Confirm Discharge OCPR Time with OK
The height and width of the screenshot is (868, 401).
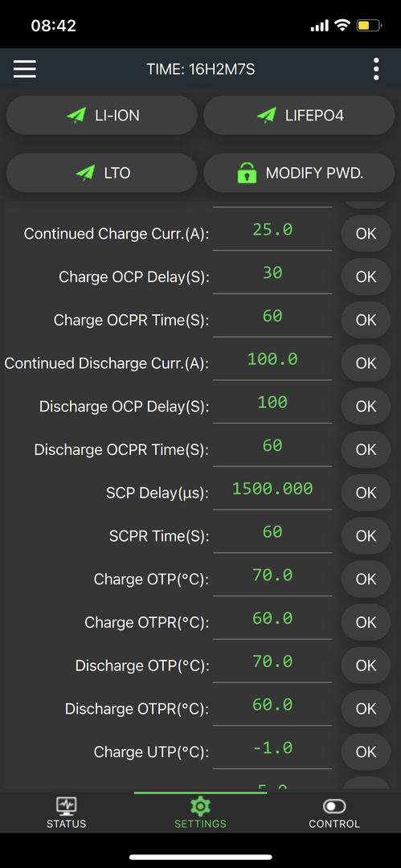(x=366, y=449)
